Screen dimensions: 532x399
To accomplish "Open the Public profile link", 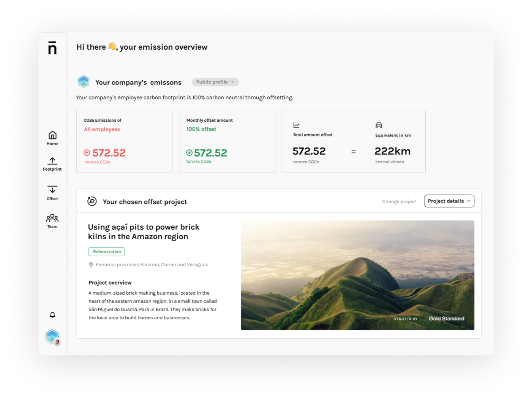I will coord(215,82).
